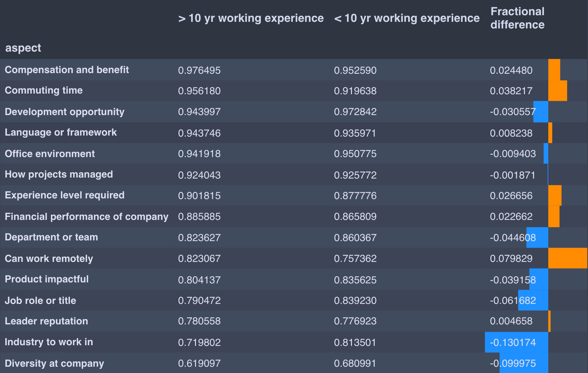The image size is (588, 373).
Task: Click the value -0.044608 in Department or team row
Action: [513, 238]
